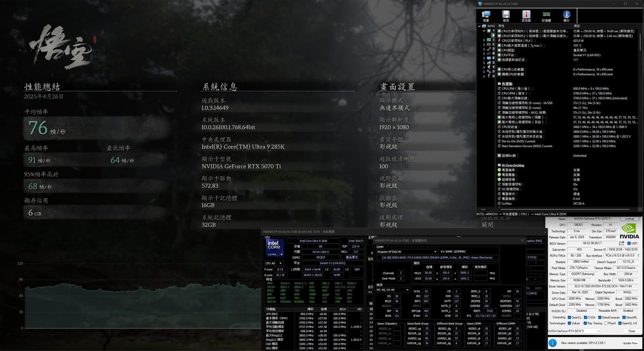Image resolution: width=644 pixels, height=351 pixels.
Task: Open the MC #0, CH #0 dropdown
Action: click(x=393, y=290)
